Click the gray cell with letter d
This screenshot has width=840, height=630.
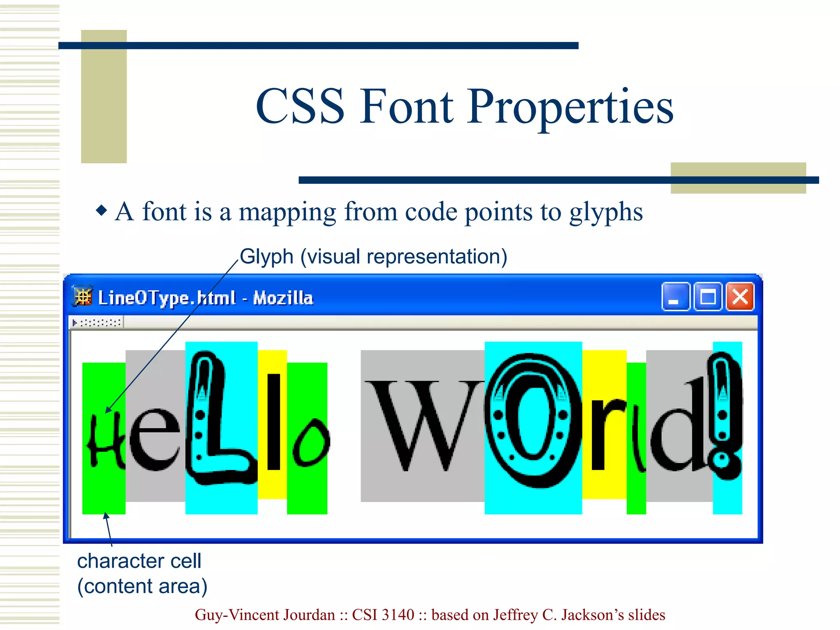(679, 427)
